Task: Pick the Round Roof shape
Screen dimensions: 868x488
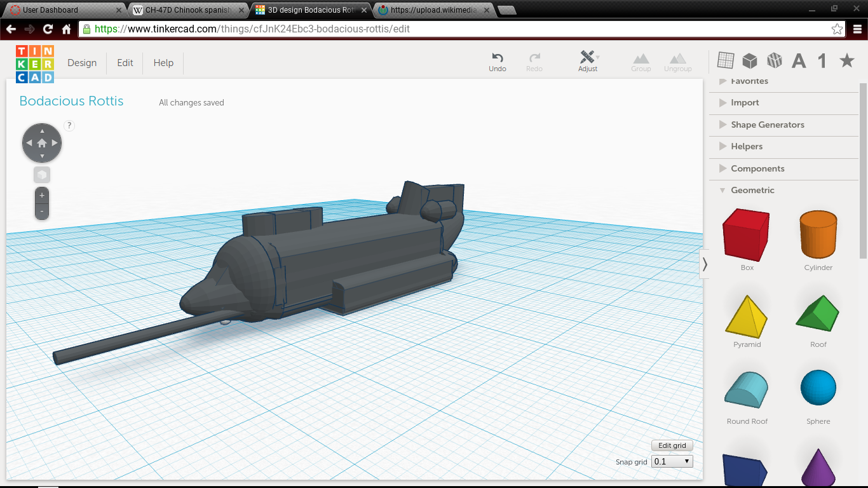Action: 747,391
